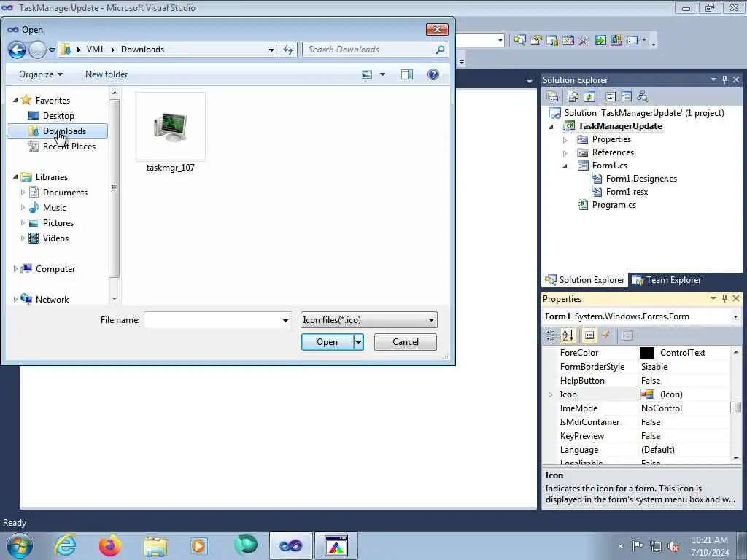Click the taskbar clock showing 10:21 AM
Viewport: 747px width, 560px height.
[709, 540]
